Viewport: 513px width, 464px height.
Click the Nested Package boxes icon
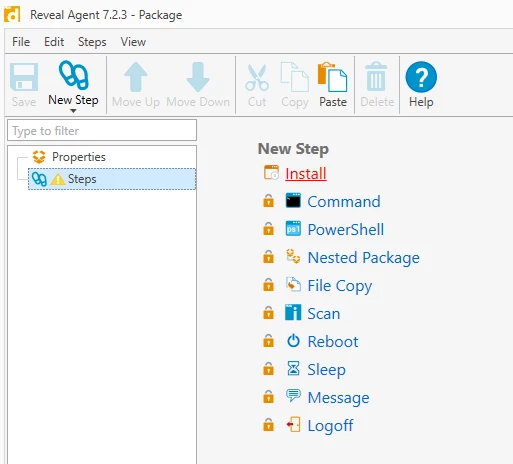coord(293,256)
